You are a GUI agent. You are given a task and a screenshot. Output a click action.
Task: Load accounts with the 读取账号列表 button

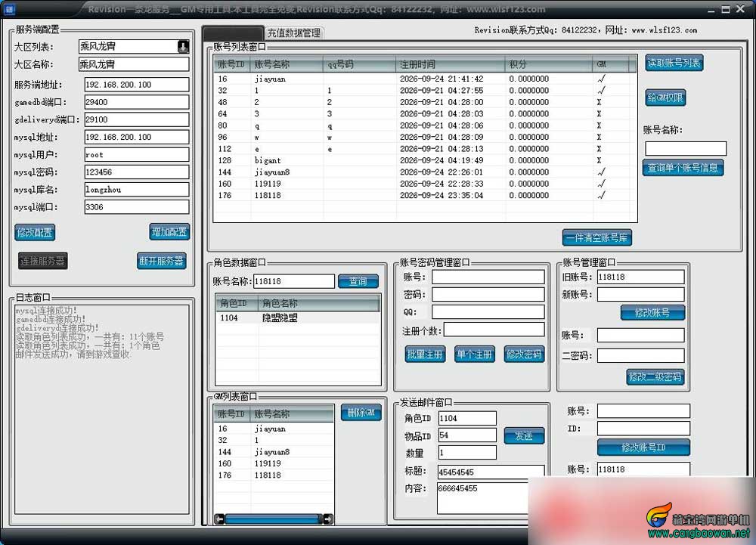click(674, 63)
